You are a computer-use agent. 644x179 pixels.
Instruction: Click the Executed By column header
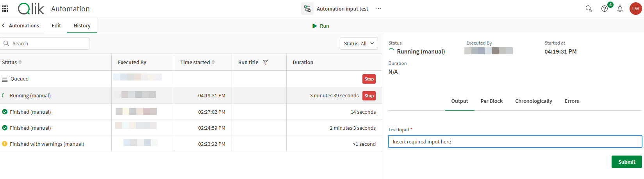(x=132, y=62)
